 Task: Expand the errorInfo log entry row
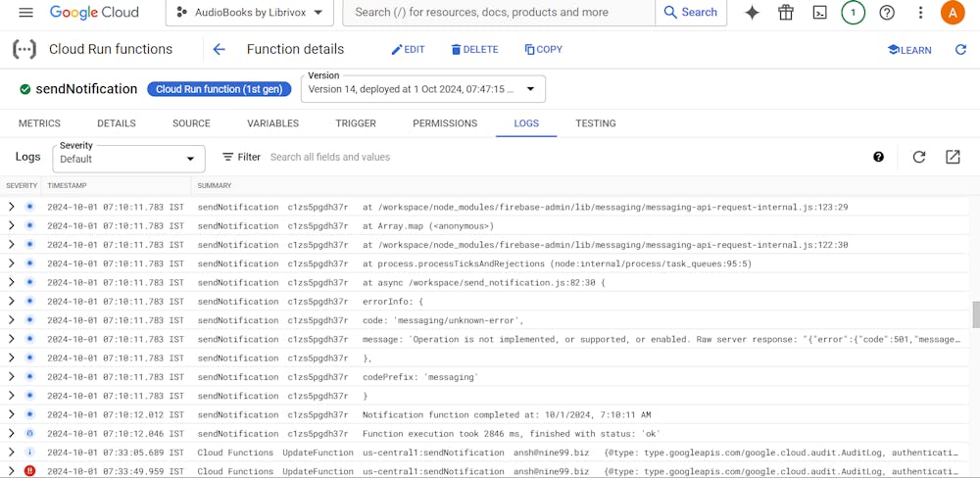pos(12,301)
